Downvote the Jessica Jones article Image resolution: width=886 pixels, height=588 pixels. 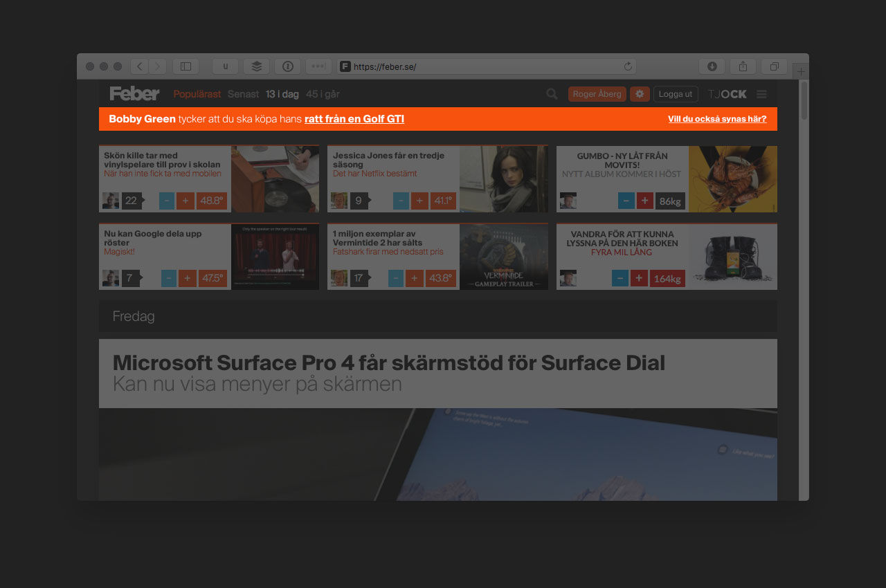pyautogui.click(x=401, y=201)
